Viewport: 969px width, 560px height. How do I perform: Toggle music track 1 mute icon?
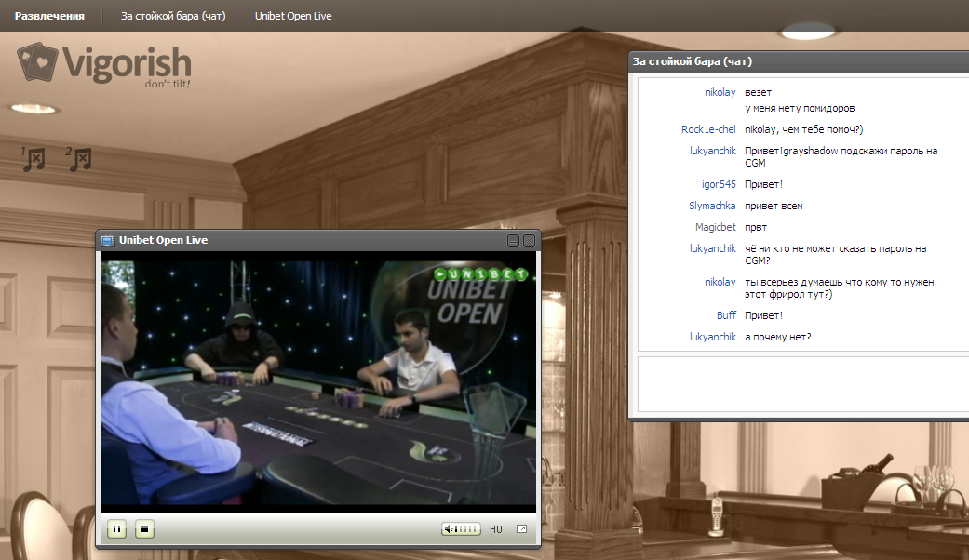click(x=34, y=159)
